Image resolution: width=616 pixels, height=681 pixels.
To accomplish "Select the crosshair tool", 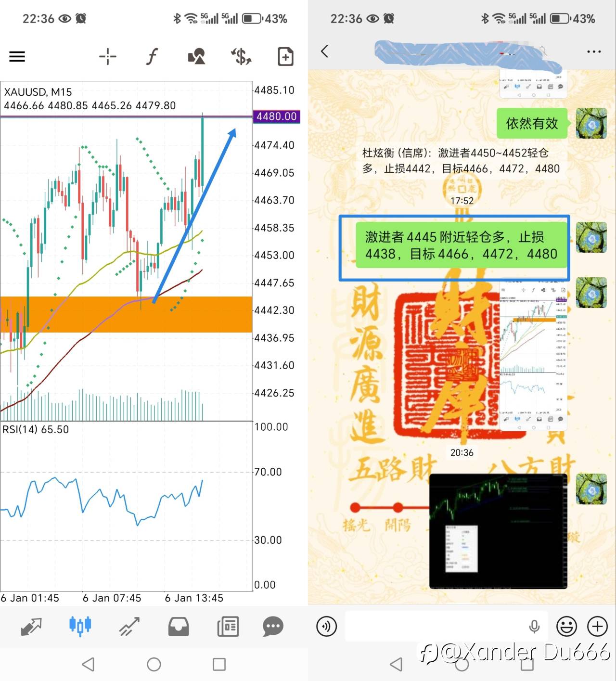I will 107,56.
